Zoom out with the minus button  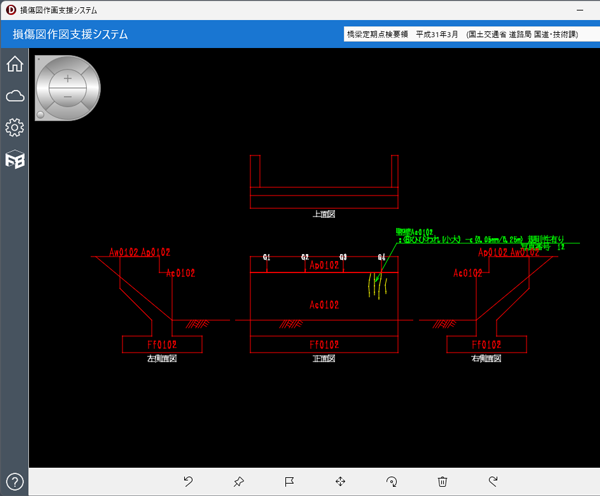click(68, 96)
